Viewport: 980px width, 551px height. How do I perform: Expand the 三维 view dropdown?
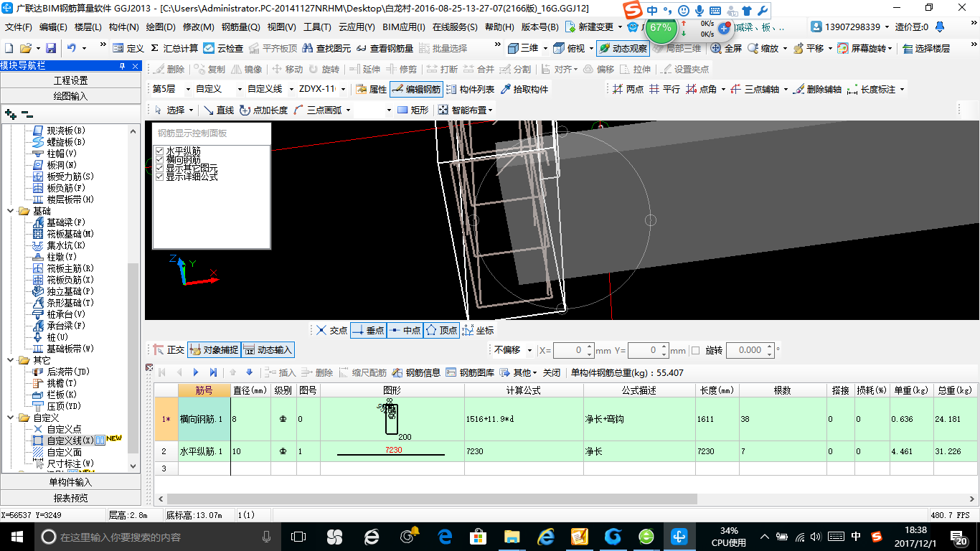tap(546, 48)
